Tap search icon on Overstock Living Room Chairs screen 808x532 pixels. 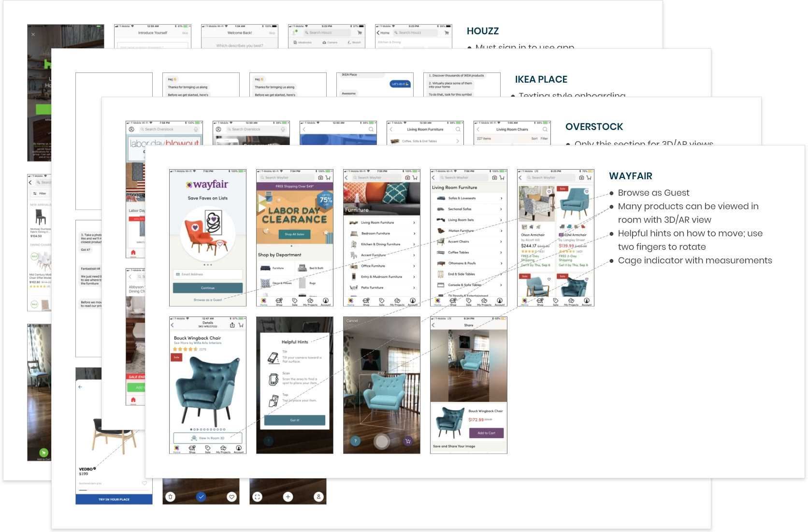(545, 129)
